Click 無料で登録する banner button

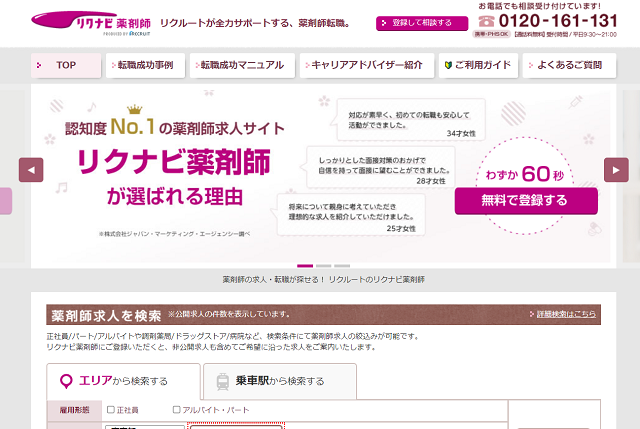pos(526,200)
